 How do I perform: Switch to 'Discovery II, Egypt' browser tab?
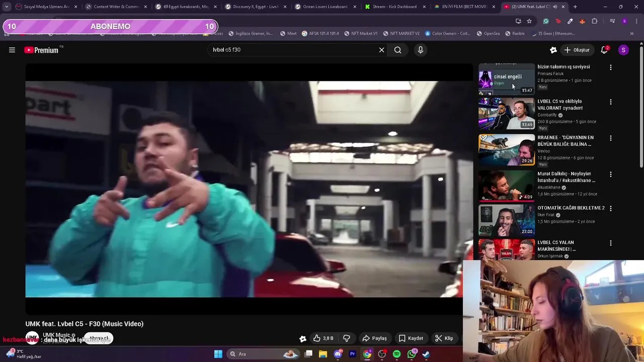coord(256,7)
